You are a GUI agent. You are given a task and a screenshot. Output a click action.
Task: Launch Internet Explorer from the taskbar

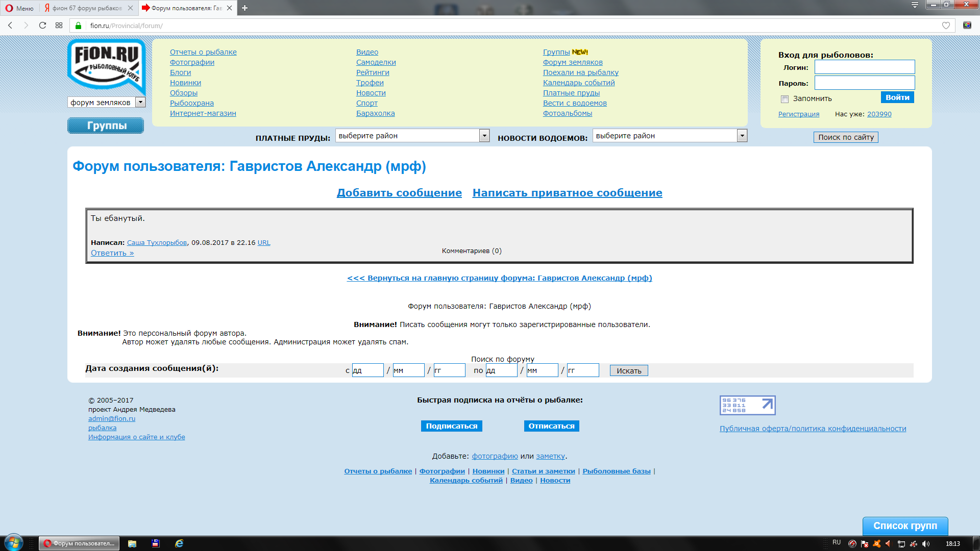179,543
